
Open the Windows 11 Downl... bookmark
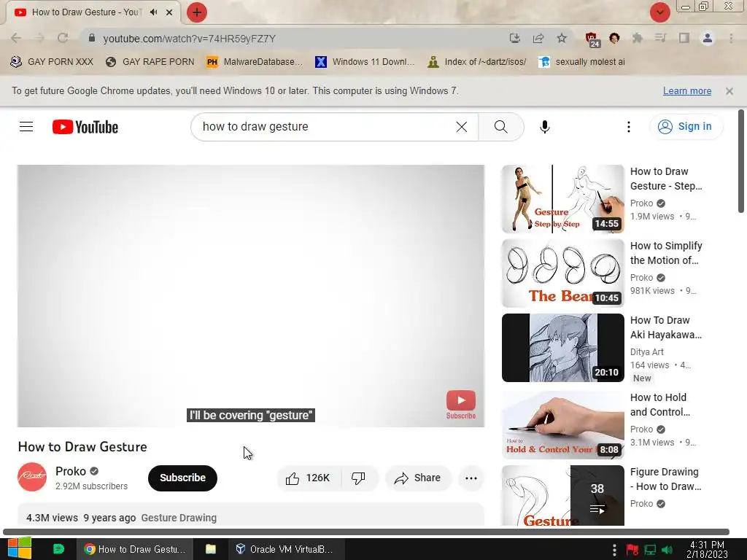365,62
